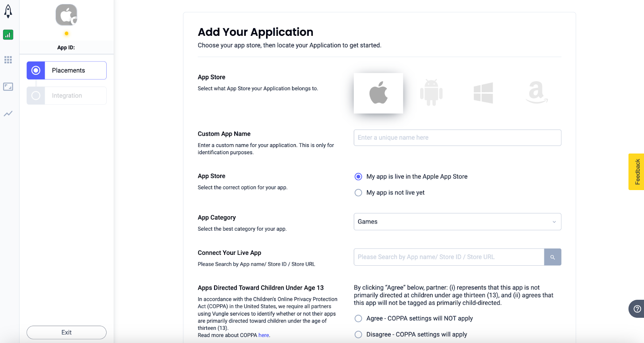
Task: Choose the Windows store icon
Action: [x=483, y=93]
